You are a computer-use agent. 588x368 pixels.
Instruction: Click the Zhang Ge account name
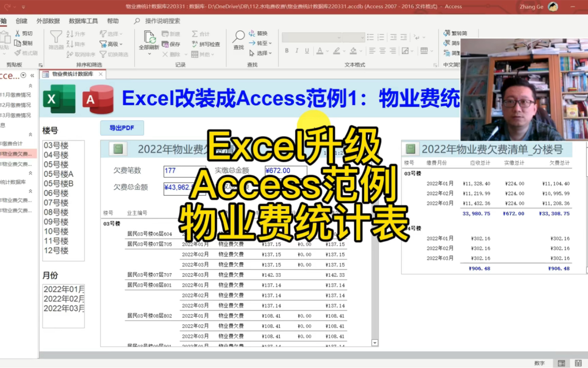[531, 7]
